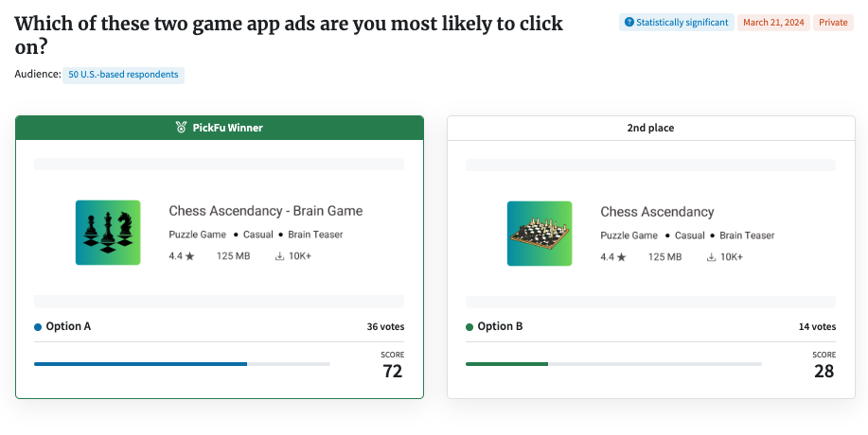Click the Chess Ascendancy - Brain Game title
Image resolution: width=868 pixels, height=435 pixels.
click(265, 211)
